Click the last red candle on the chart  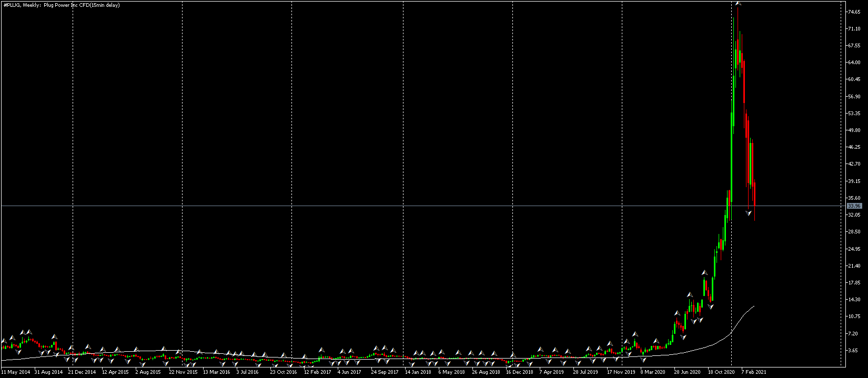click(754, 200)
